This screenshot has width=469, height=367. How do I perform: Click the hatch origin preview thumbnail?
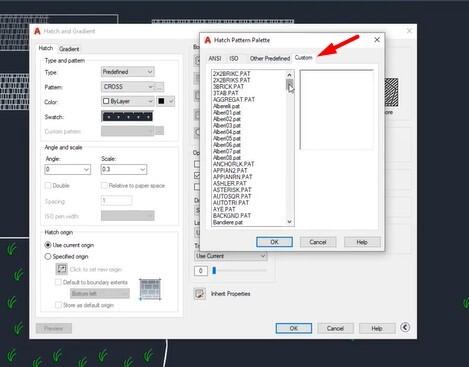[150, 289]
